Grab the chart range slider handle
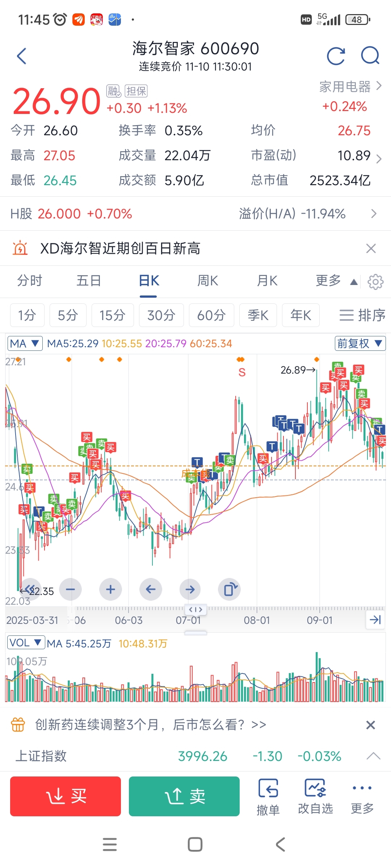391x868 pixels. 195,609
